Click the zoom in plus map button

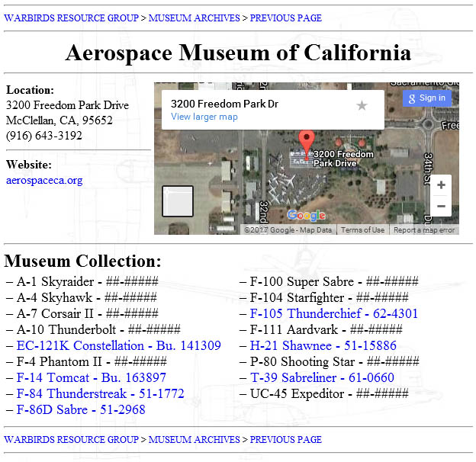440,185
